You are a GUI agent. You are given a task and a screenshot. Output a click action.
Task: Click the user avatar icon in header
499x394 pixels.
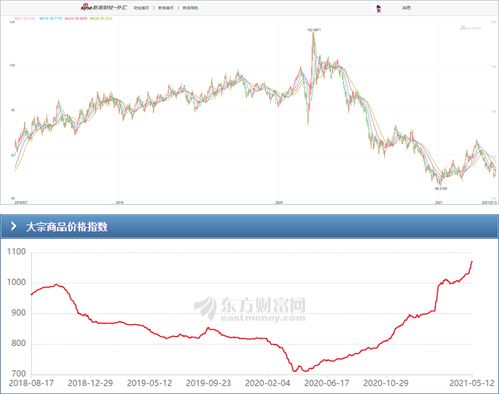point(378,8)
